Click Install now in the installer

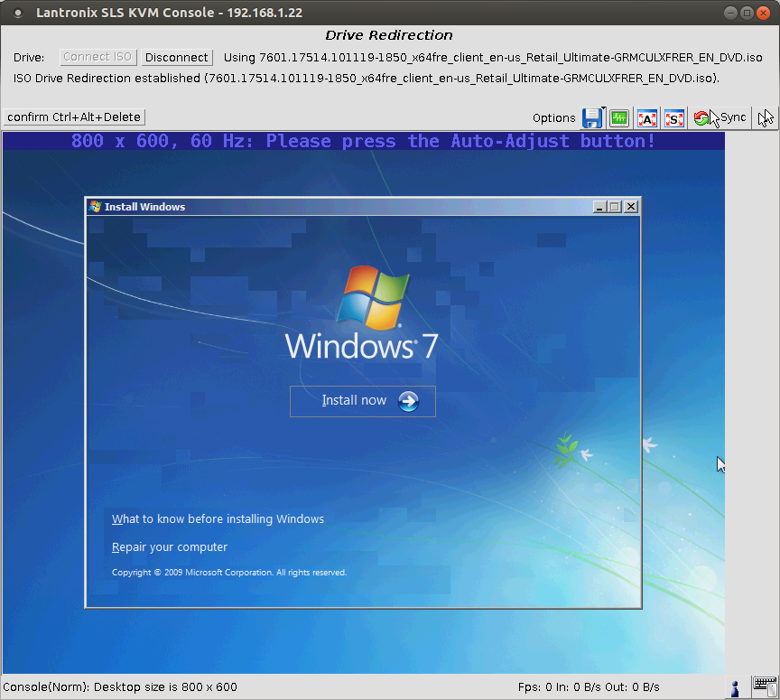pos(363,400)
